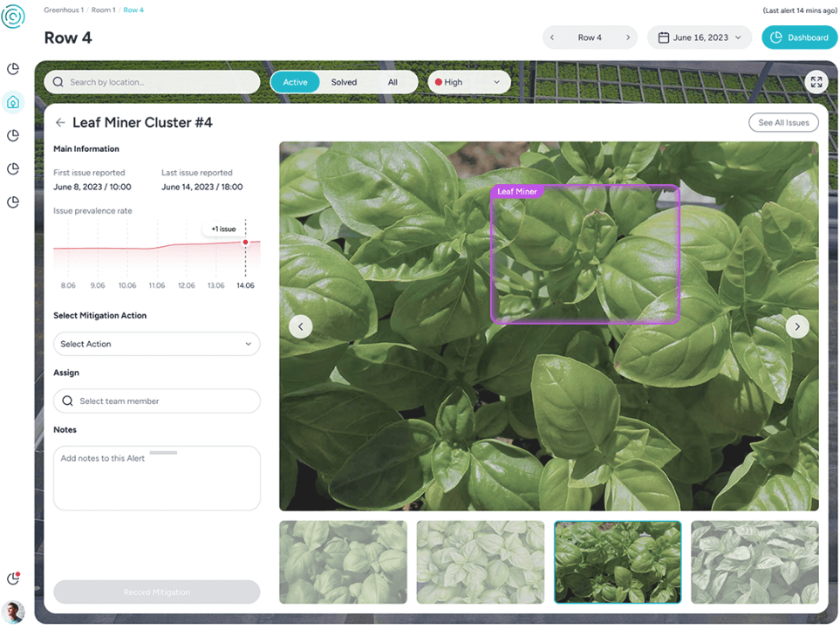The image size is (840, 630).
Task: Open the High severity dropdown
Action: pos(468,82)
